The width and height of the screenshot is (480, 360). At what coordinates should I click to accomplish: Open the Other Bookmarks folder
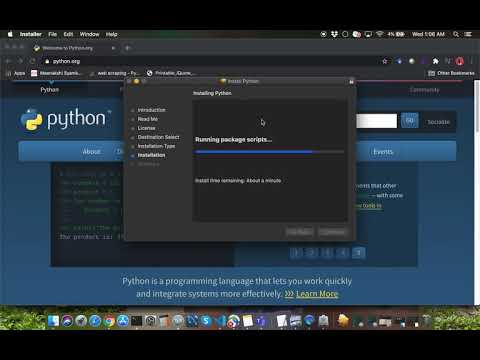[451, 73]
